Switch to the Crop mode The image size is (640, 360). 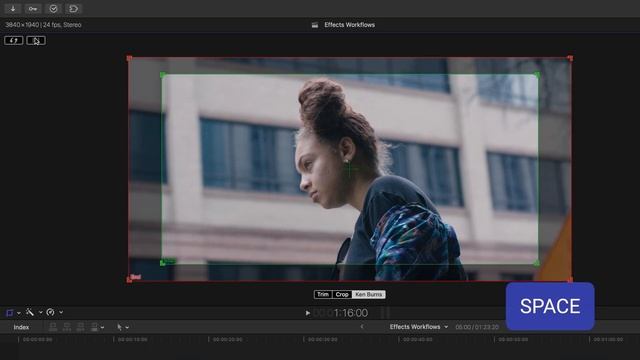pyautogui.click(x=342, y=294)
